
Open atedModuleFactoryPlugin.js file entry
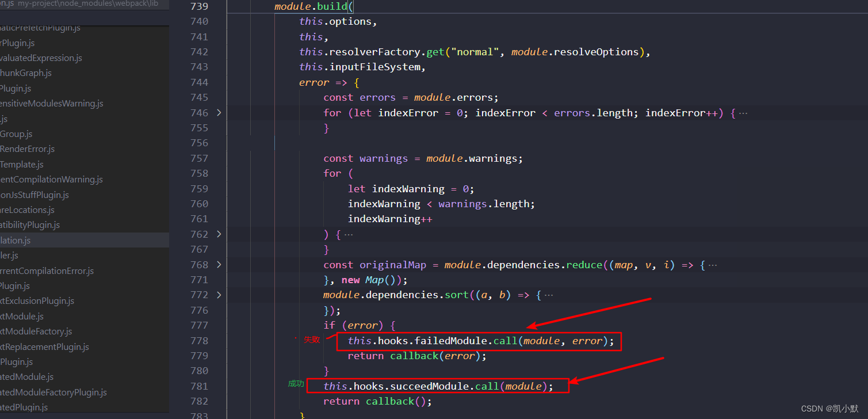[x=53, y=393]
